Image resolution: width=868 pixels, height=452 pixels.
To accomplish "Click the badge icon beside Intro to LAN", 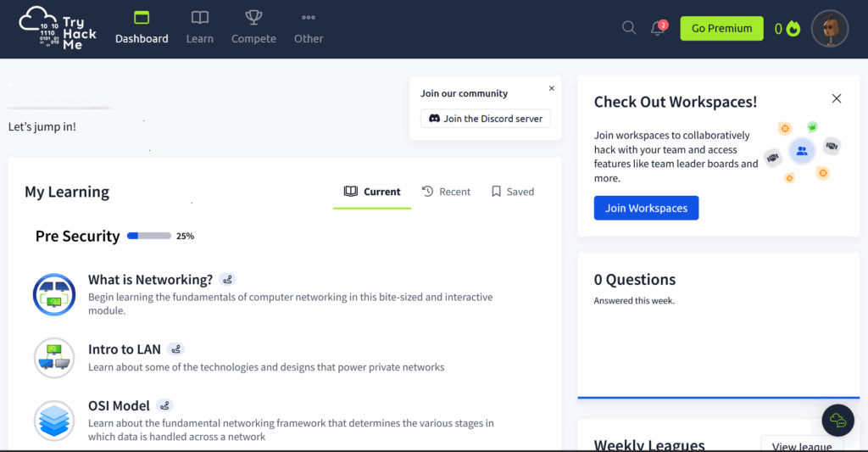I will tap(175, 349).
